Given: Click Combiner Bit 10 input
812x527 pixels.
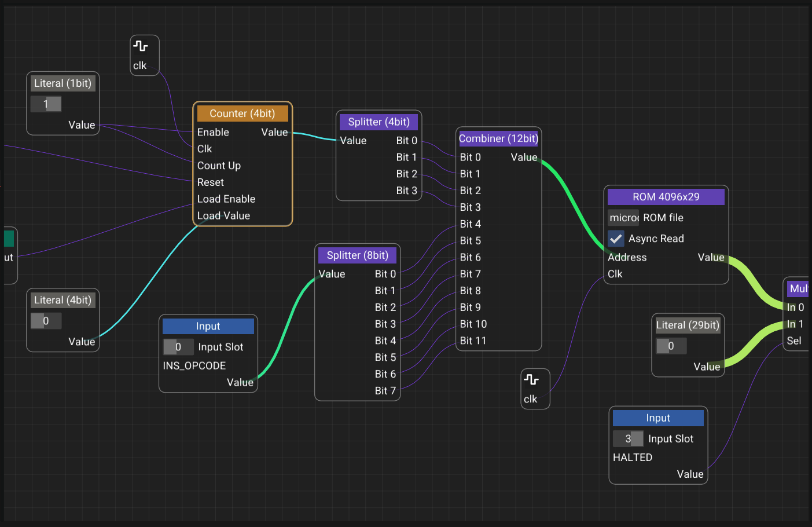Looking at the screenshot, I should 473,324.
